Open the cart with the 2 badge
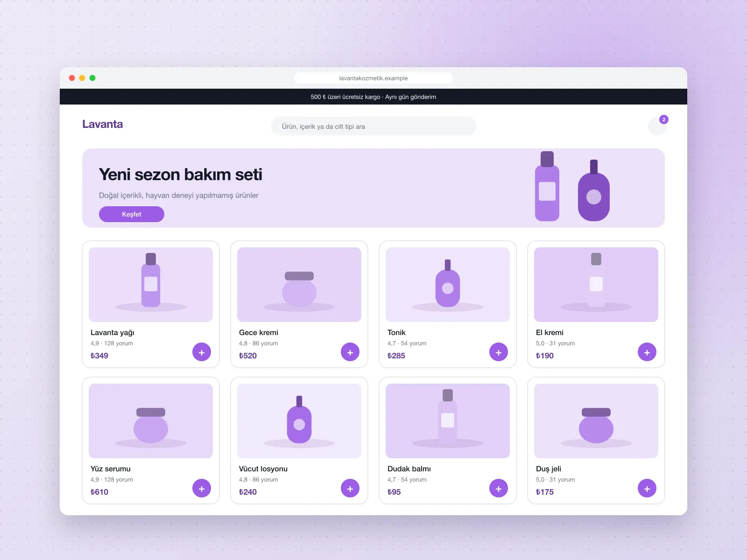The width and height of the screenshot is (747, 560). [657, 126]
